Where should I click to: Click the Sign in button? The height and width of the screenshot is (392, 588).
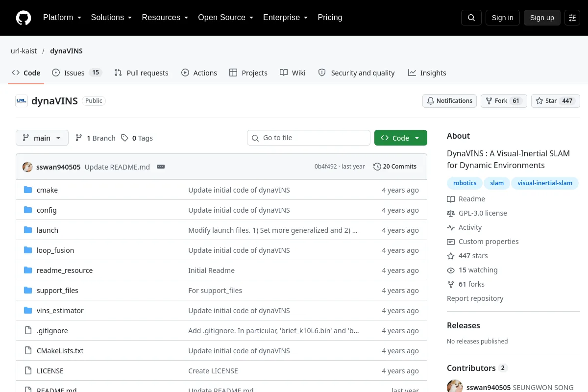(503, 18)
